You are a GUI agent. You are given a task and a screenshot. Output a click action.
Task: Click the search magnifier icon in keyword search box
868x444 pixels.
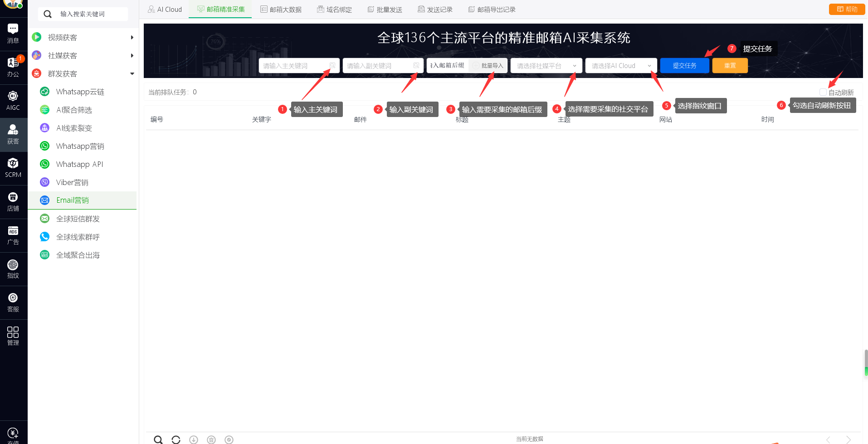coord(48,14)
